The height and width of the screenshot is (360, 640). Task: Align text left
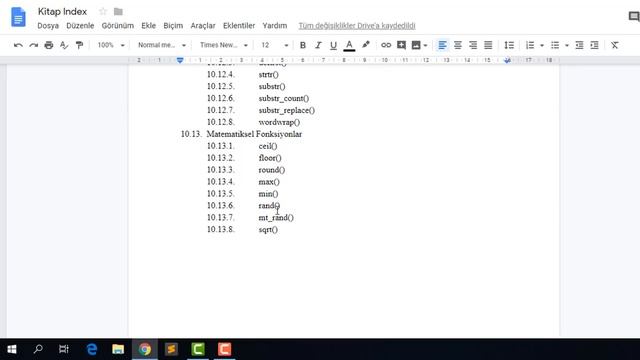click(442, 45)
